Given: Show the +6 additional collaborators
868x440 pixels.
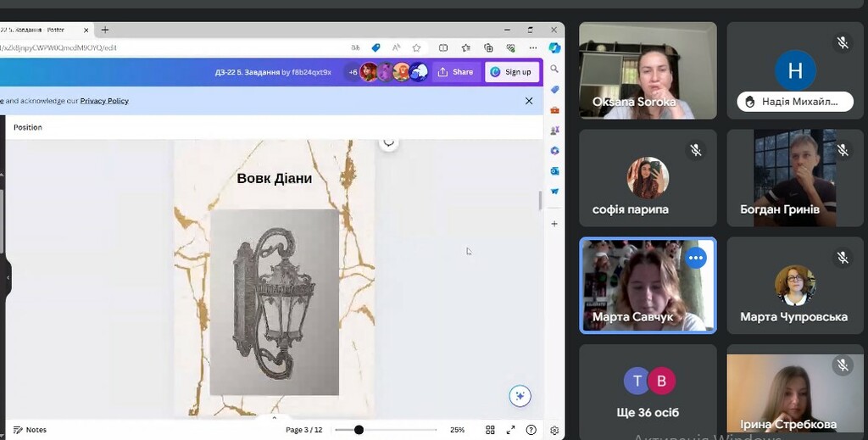Looking at the screenshot, I should 353,72.
